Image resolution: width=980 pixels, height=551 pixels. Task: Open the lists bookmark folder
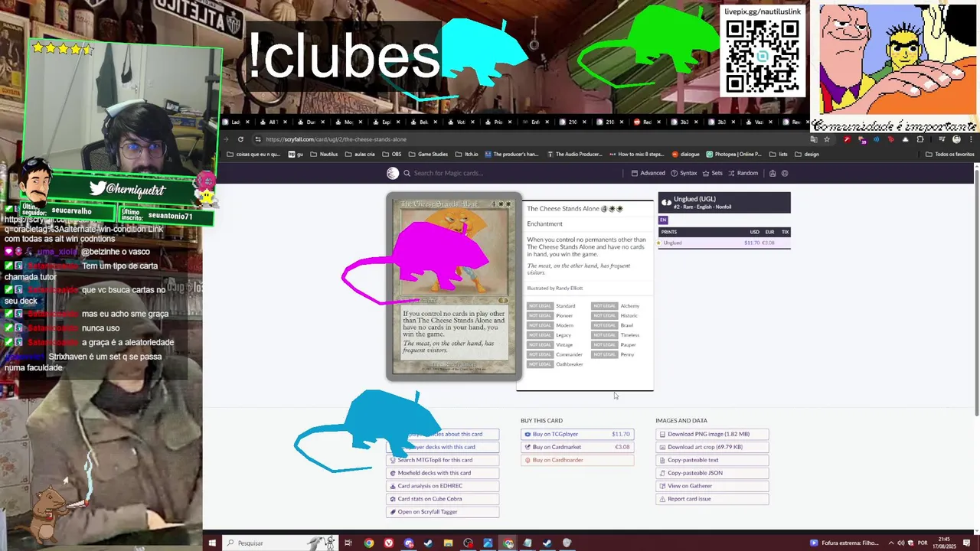click(778, 154)
